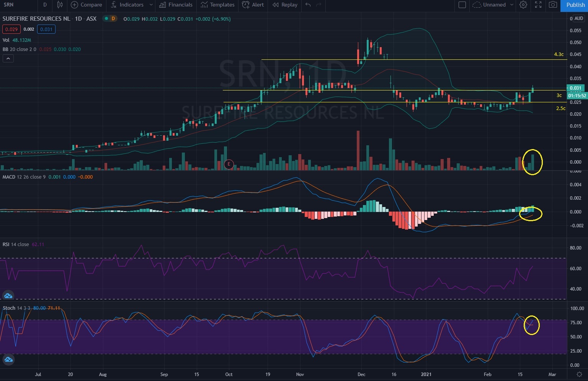Open indicator Templates
The width and height of the screenshot is (588, 381).
(x=217, y=5)
